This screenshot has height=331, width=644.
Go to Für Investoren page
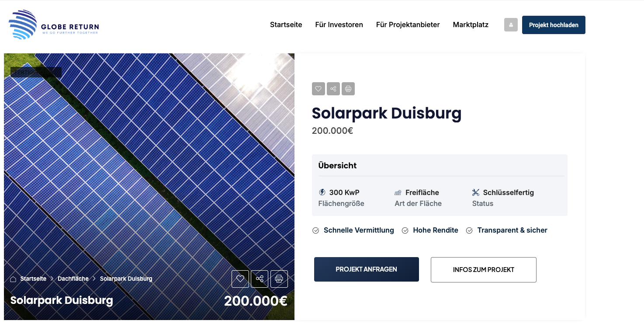tap(339, 25)
